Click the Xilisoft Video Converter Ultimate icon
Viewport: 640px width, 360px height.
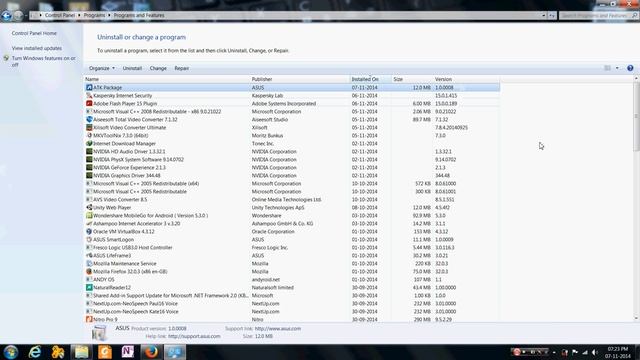tap(89, 127)
